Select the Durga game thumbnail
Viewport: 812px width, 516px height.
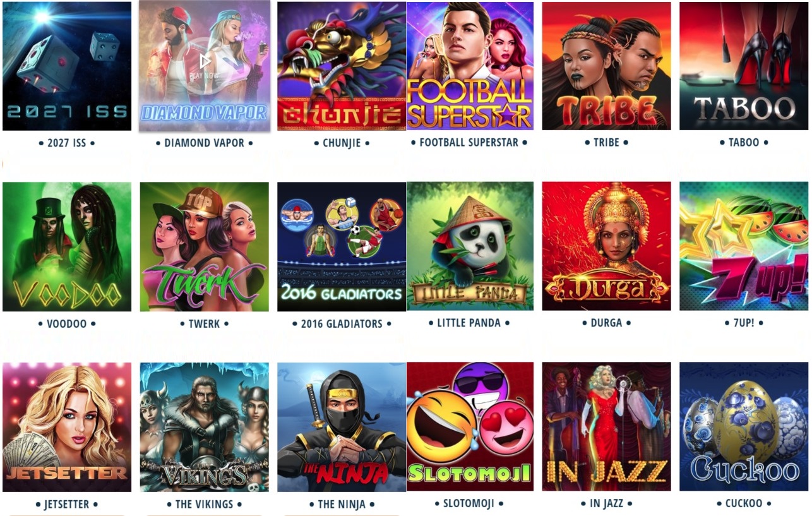point(606,246)
